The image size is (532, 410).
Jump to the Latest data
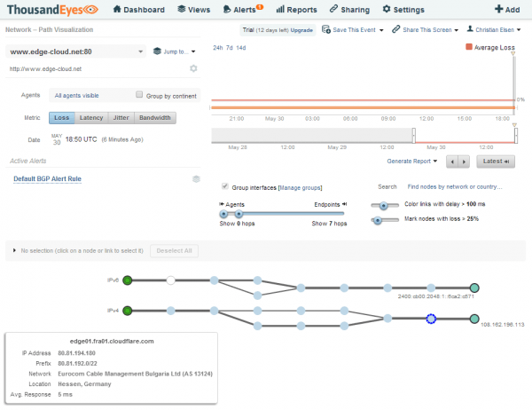[x=496, y=162]
